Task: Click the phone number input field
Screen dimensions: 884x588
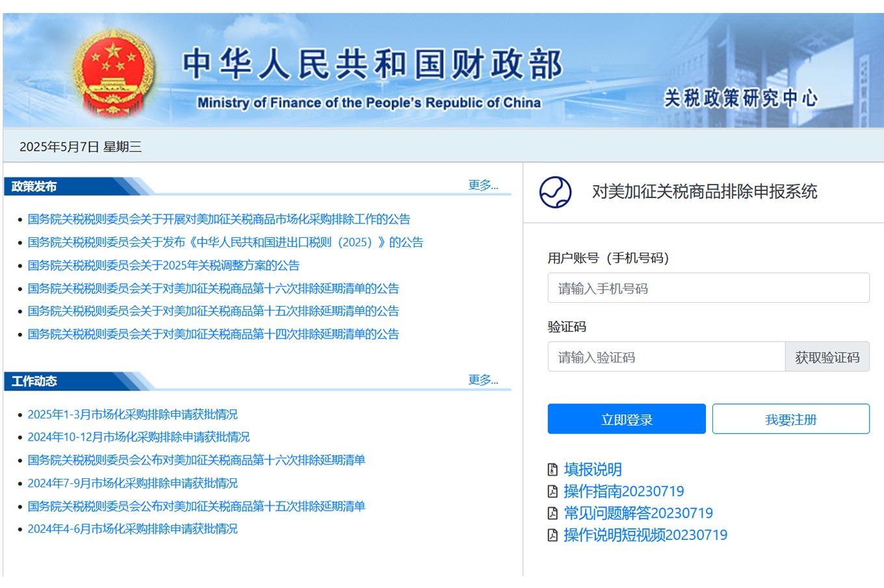Action: click(708, 288)
